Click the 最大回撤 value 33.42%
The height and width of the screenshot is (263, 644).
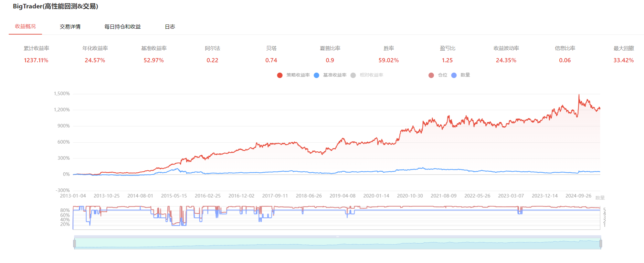[x=623, y=60]
